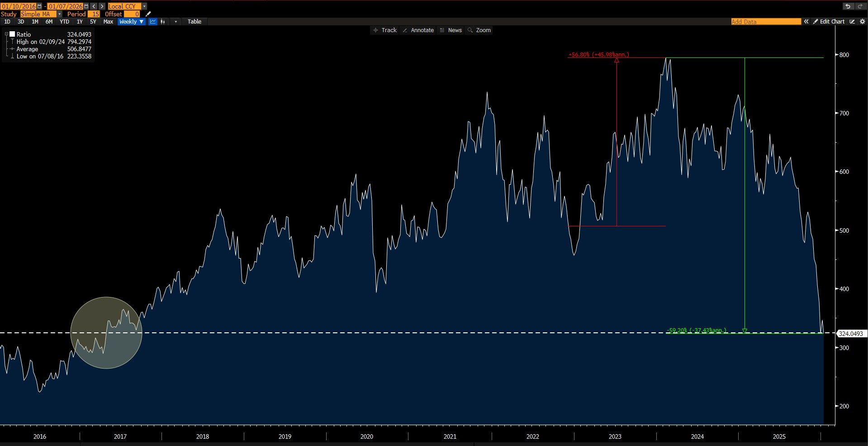The height and width of the screenshot is (446, 868).
Task: Collapse panel with double left chevron
Action: point(806,22)
